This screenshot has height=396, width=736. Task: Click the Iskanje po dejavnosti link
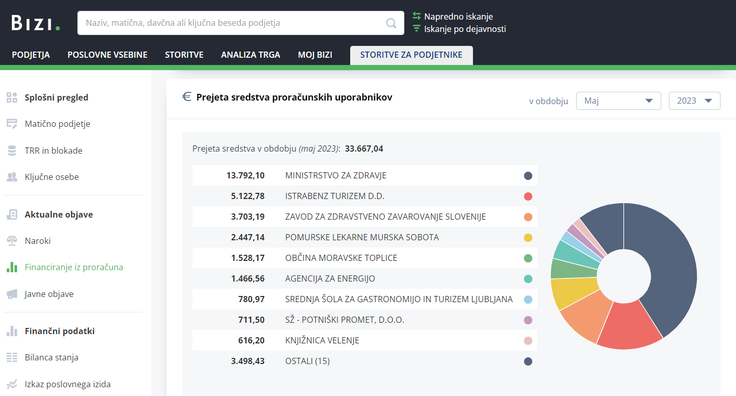[465, 29]
